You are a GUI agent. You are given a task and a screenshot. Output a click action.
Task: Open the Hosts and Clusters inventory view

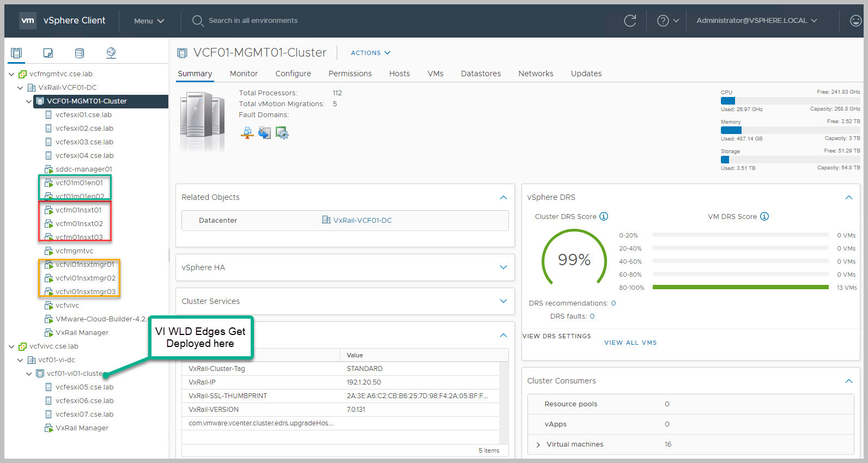tap(16, 53)
